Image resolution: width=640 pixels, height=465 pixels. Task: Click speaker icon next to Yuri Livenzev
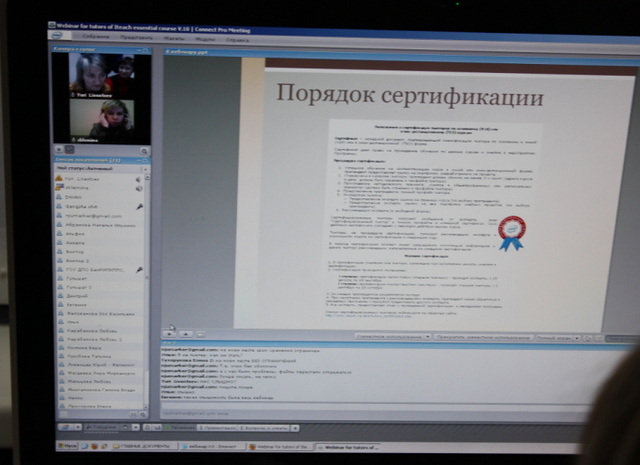tap(139, 179)
